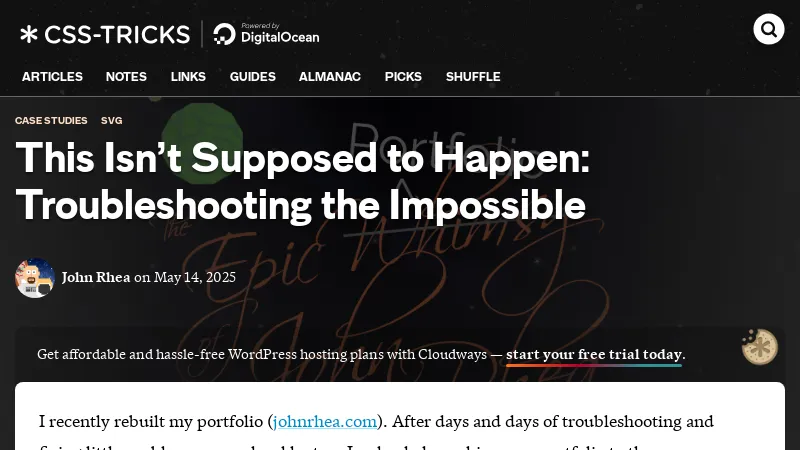
Task: Go to the Articles menu item
Action: point(52,77)
